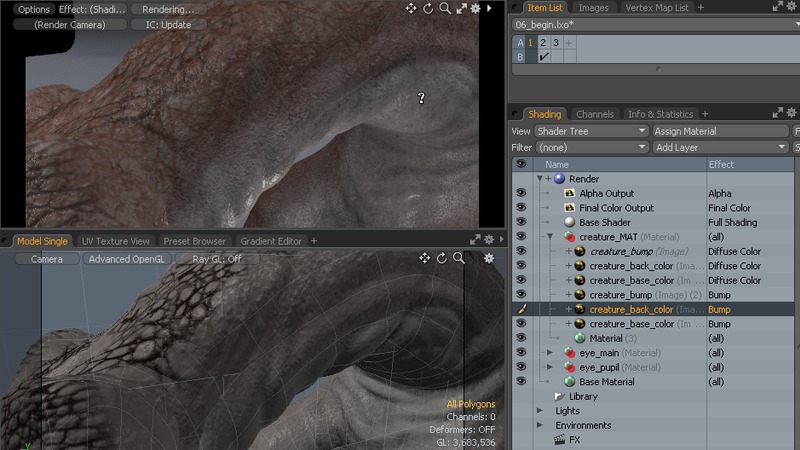This screenshot has height=450, width=800.
Task: Click the creature_MAT material icon
Action: [569, 237]
